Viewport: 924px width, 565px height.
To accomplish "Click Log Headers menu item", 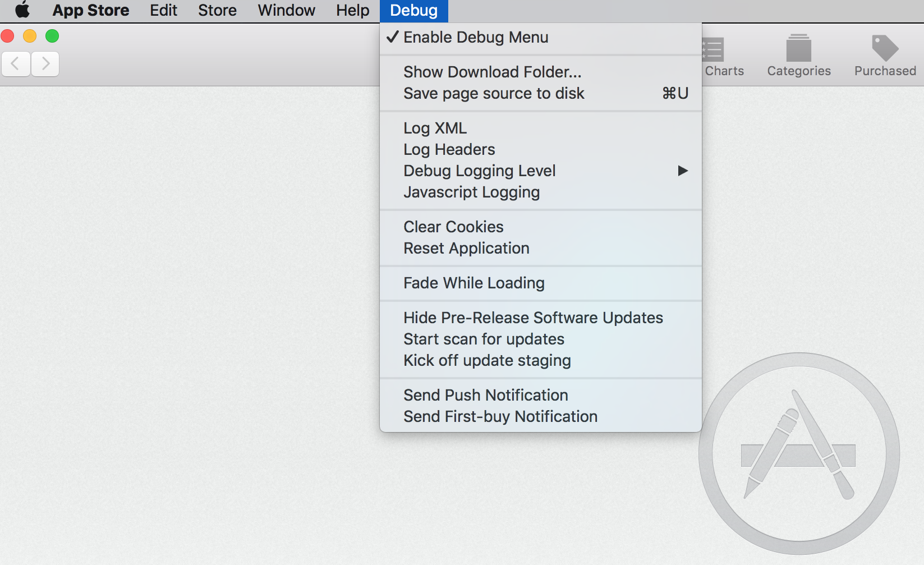I will click(x=541, y=149).
